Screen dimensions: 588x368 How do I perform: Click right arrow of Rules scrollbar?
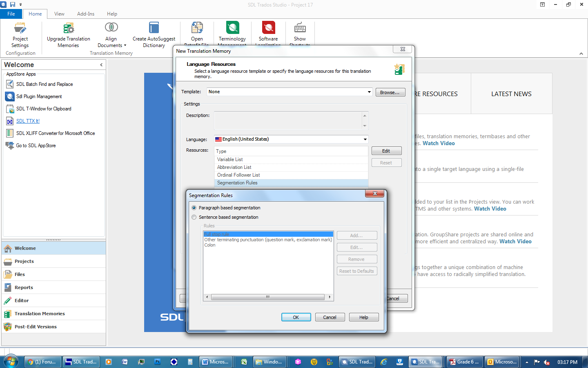[330, 297]
